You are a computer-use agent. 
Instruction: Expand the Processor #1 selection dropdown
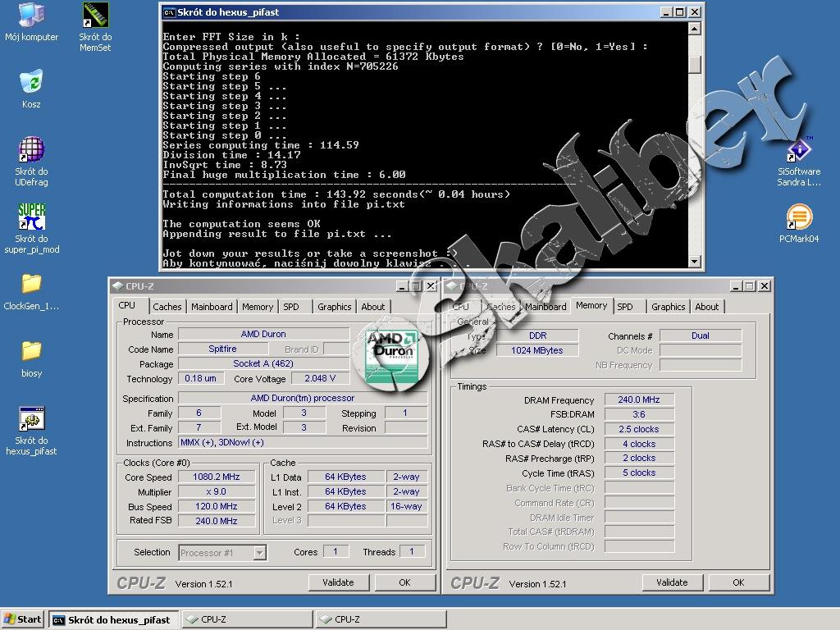tap(260, 552)
